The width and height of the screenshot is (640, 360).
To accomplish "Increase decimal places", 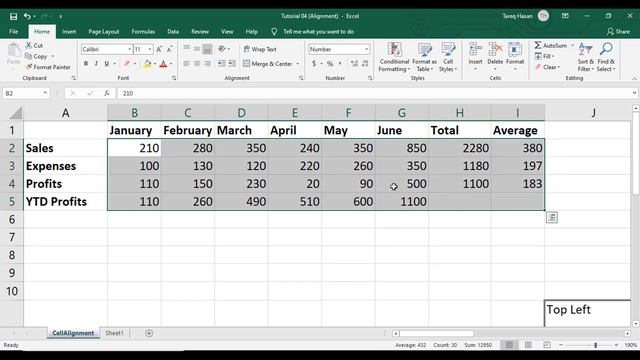I will click(354, 64).
